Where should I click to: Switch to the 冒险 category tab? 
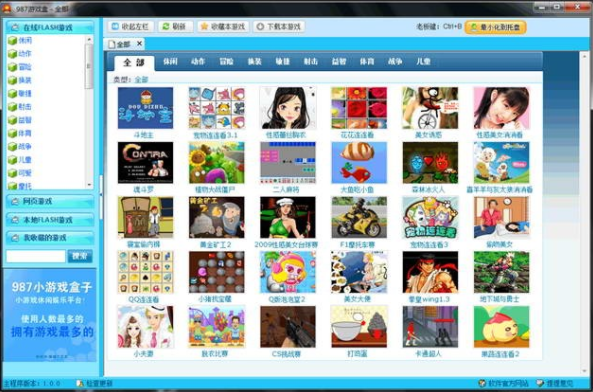click(x=226, y=61)
